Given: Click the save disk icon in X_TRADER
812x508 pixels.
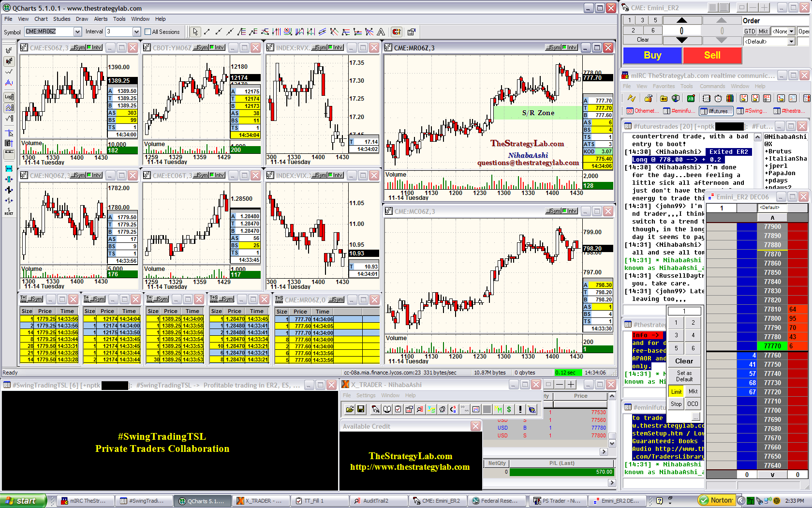Looking at the screenshot, I should pyautogui.click(x=361, y=409).
